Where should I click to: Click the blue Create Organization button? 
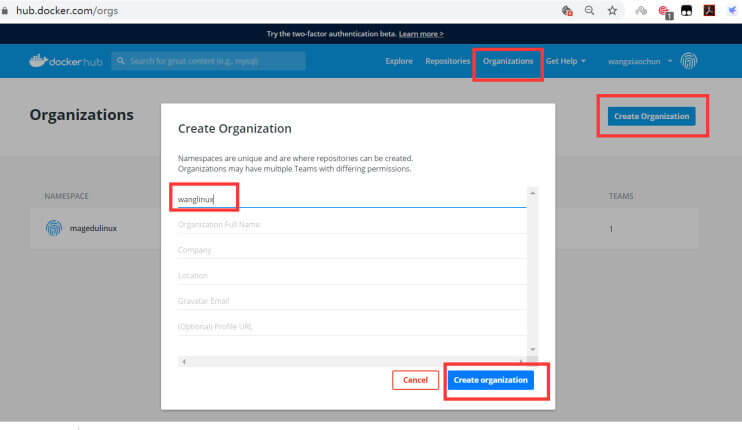click(x=652, y=116)
